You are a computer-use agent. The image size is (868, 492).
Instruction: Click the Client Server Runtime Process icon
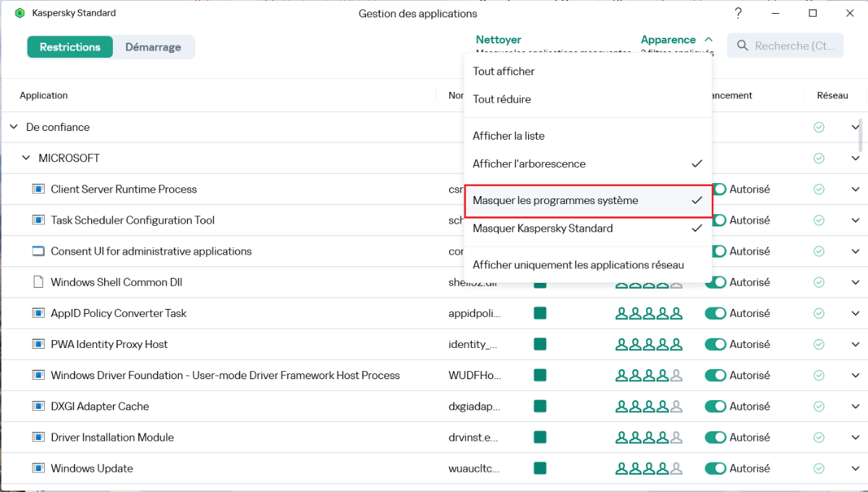coord(38,189)
